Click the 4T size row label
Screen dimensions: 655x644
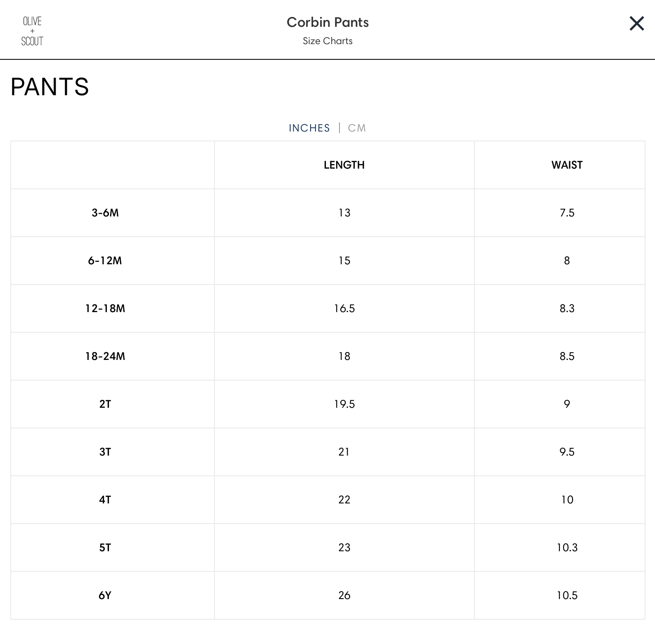pyautogui.click(x=105, y=500)
